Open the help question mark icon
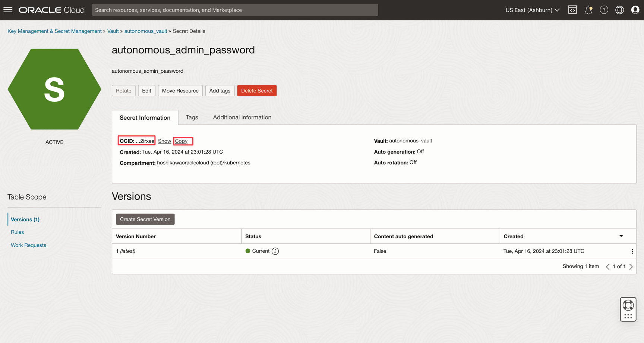The width and height of the screenshot is (644, 343). (x=604, y=10)
